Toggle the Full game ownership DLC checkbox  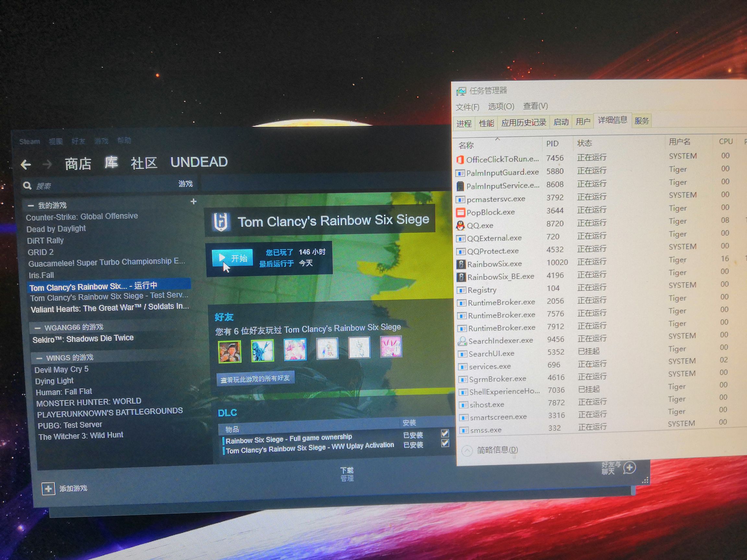point(445,433)
